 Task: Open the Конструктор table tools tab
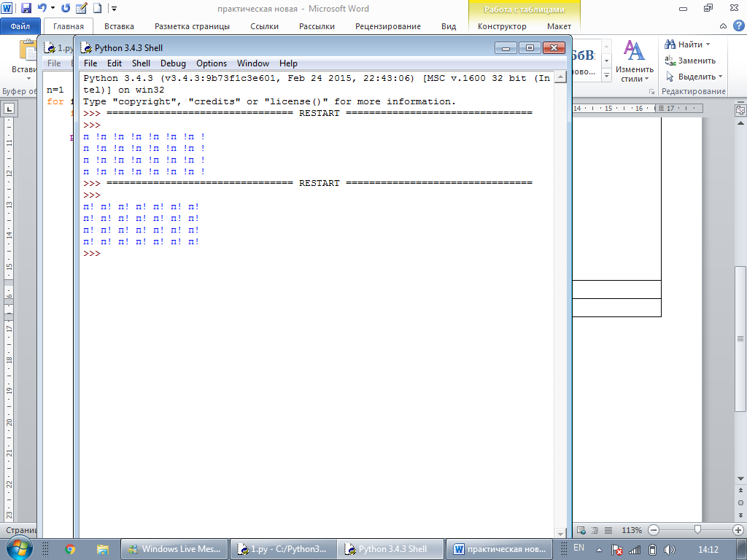click(x=502, y=26)
